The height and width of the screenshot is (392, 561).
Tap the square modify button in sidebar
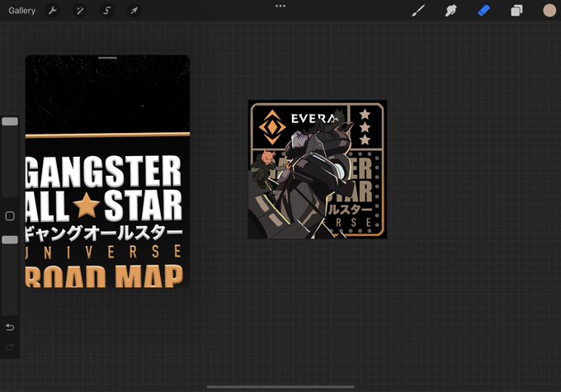[10, 216]
